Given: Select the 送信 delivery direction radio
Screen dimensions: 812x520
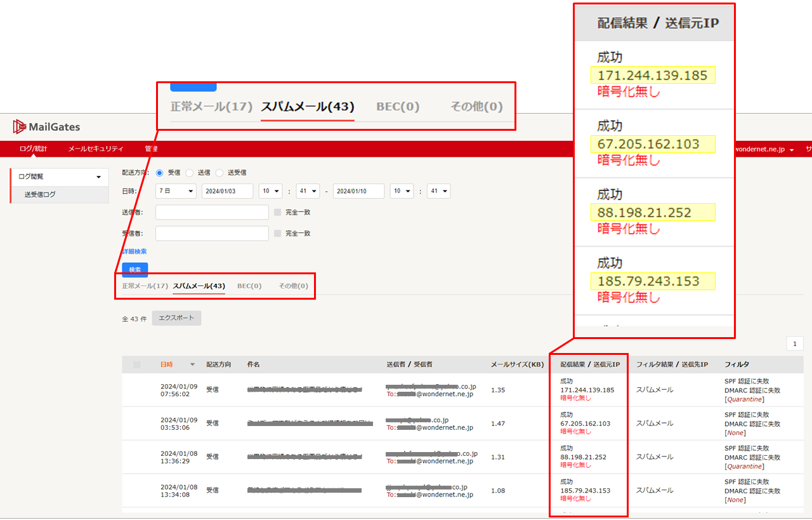Looking at the screenshot, I should click(x=189, y=172).
